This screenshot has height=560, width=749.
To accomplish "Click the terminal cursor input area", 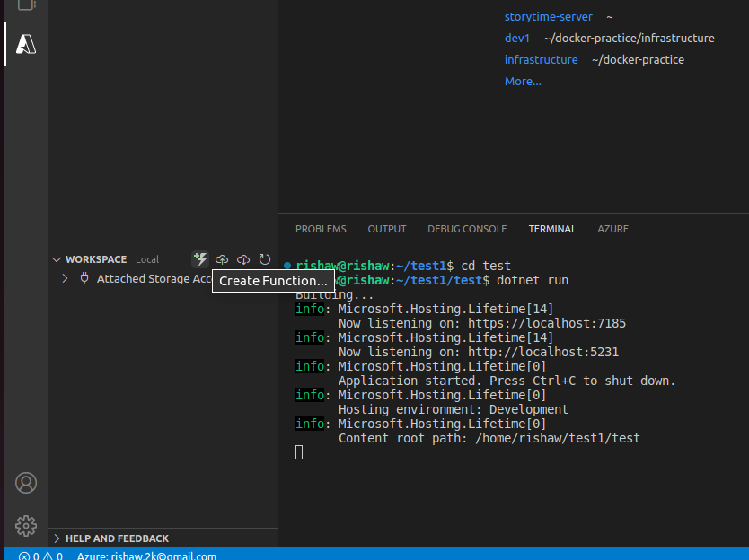I will click(299, 453).
